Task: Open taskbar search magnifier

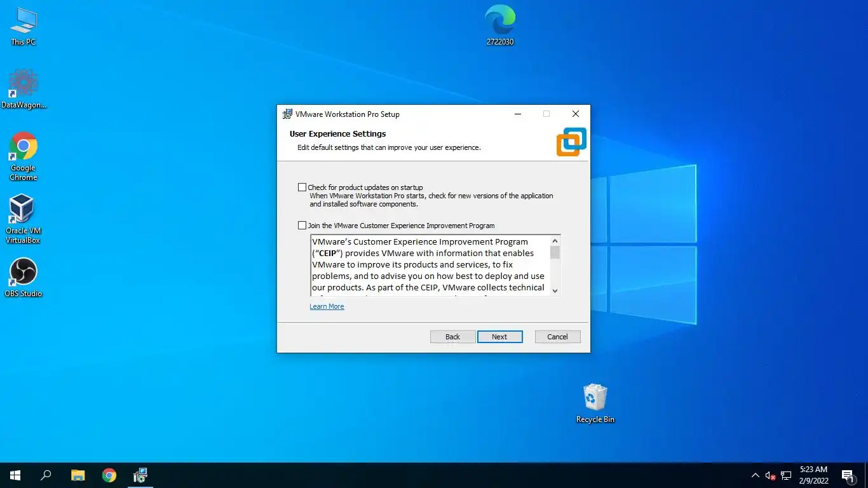Action: tap(46, 475)
